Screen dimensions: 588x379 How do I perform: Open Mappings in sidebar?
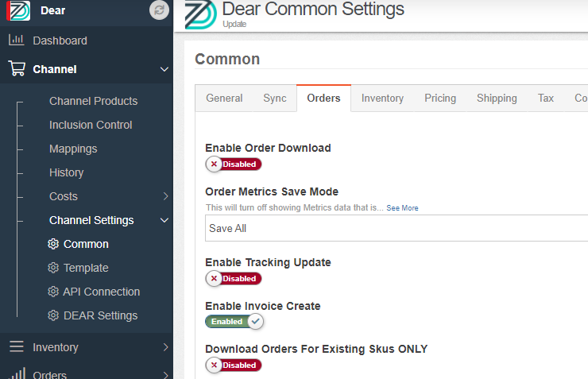[73, 149]
